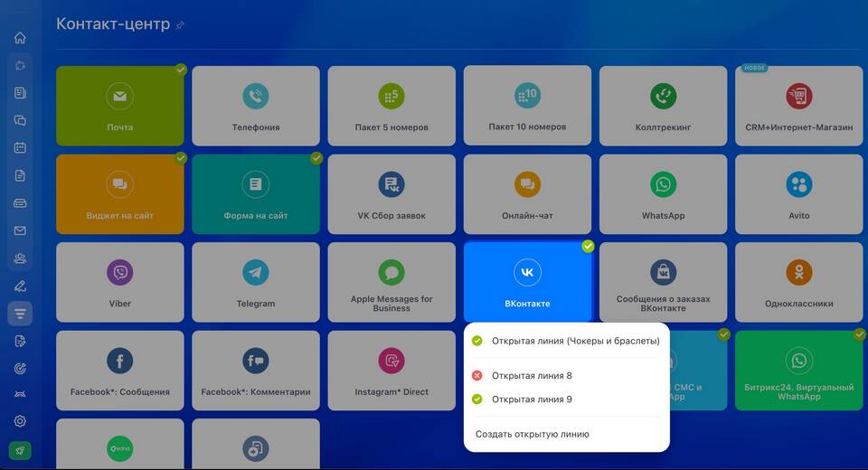The image size is (868, 470).
Task: Open the Телефония phone icon tile
Action: coord(256,97)
